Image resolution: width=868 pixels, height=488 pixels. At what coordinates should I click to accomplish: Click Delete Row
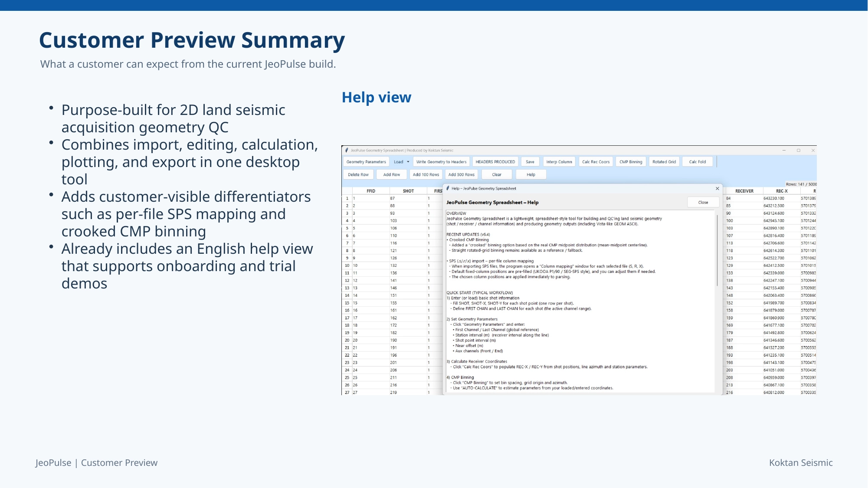358,174
